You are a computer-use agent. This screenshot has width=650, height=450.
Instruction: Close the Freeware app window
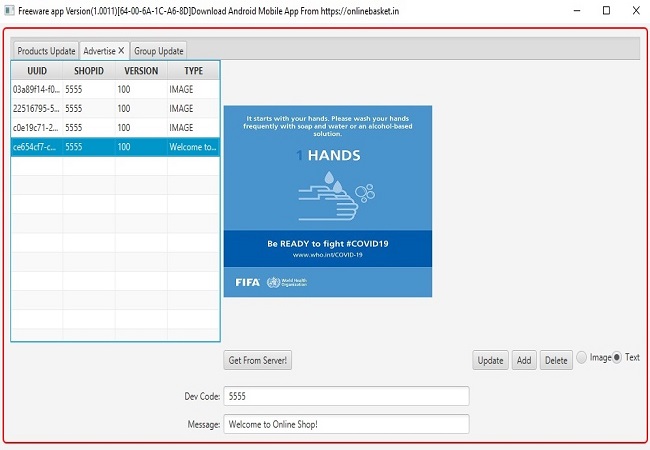[x=636, y=11]
